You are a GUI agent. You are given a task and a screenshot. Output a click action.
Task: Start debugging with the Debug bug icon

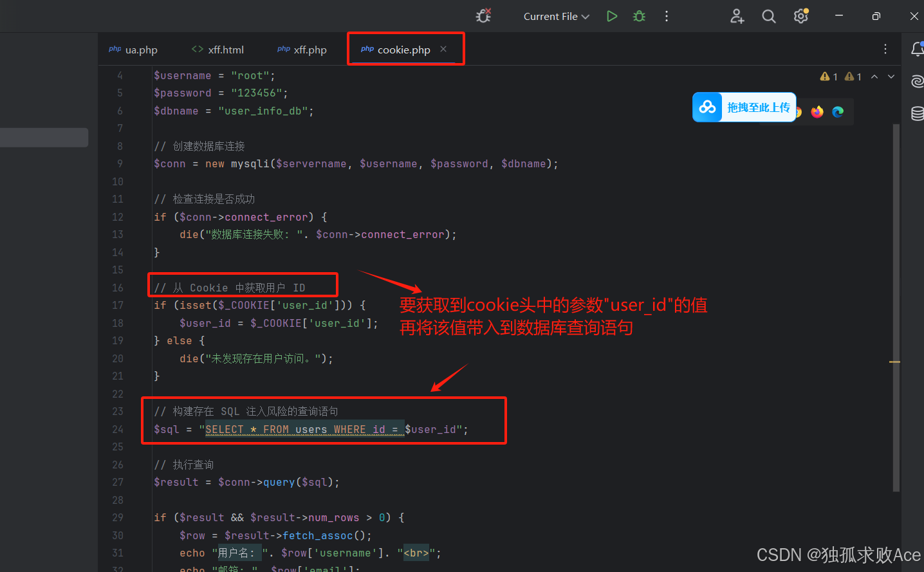(x=638, y=16)
